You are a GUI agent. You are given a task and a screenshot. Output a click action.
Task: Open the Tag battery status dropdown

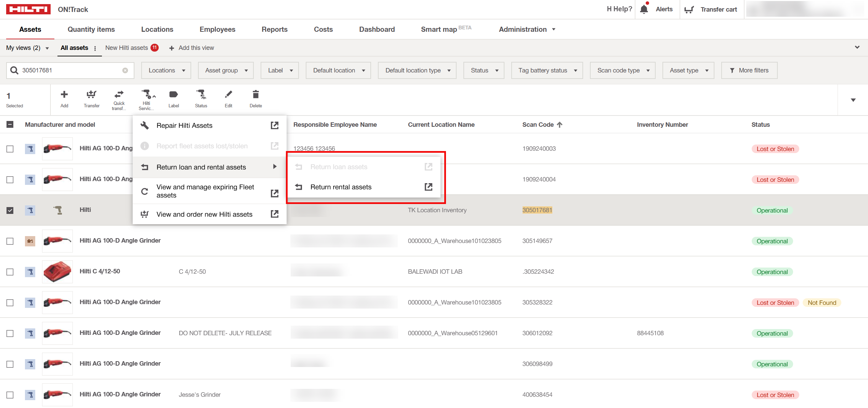coord(547,70)
